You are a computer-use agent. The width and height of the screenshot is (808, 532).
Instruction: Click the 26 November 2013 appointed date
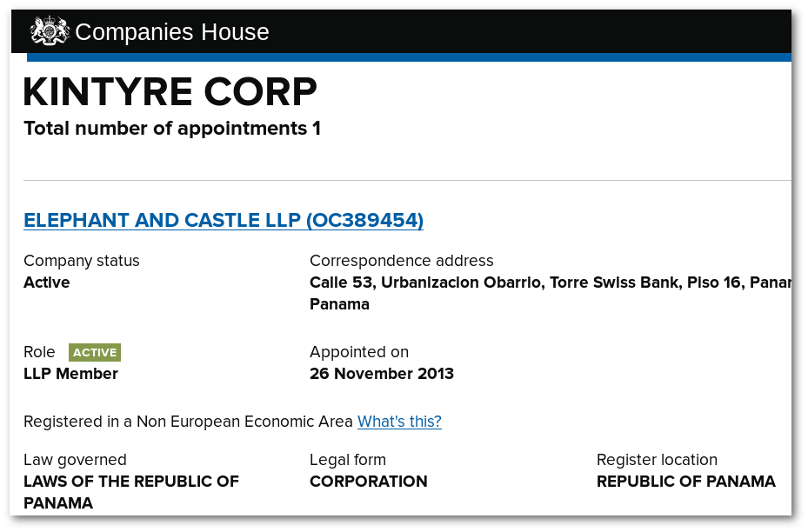tap(381, 374)
